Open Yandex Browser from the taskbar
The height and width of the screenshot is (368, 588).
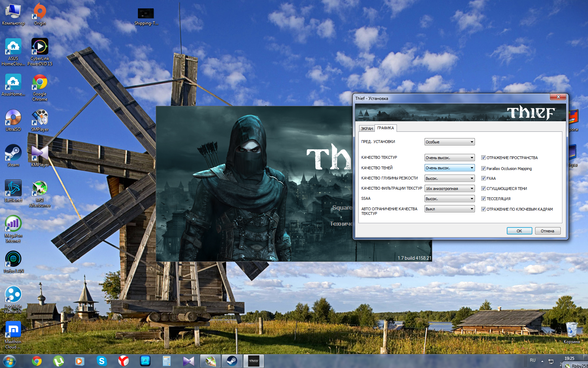click(123, 361)
